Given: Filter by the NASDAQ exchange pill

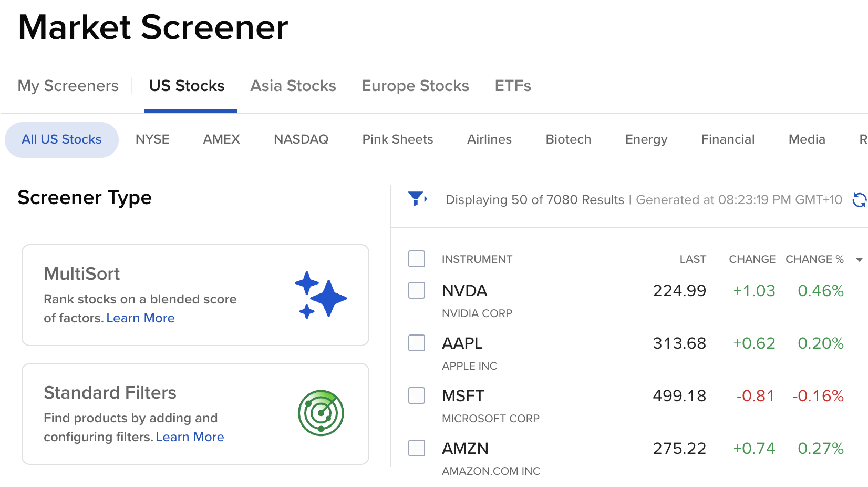Looking at the screenshot, I should pyautogui.click(x=301, y=139).
